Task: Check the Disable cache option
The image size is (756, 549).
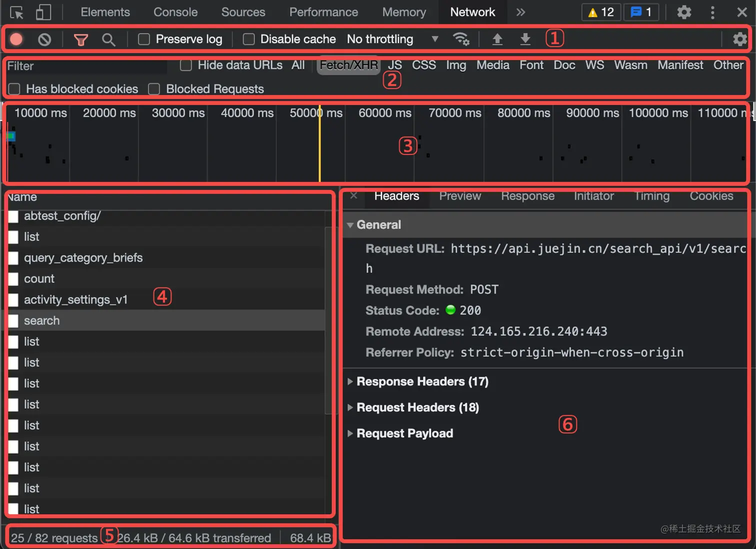Action: point(248,39)
